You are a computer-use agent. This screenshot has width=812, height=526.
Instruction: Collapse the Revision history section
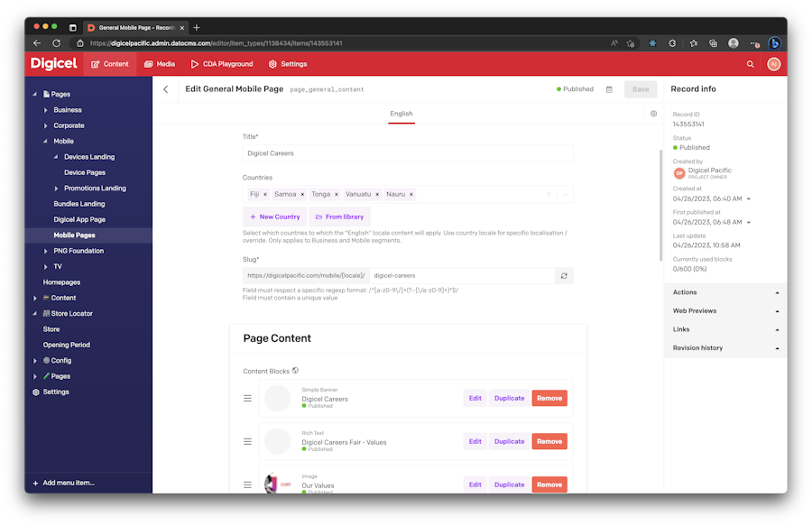(776, 347)
